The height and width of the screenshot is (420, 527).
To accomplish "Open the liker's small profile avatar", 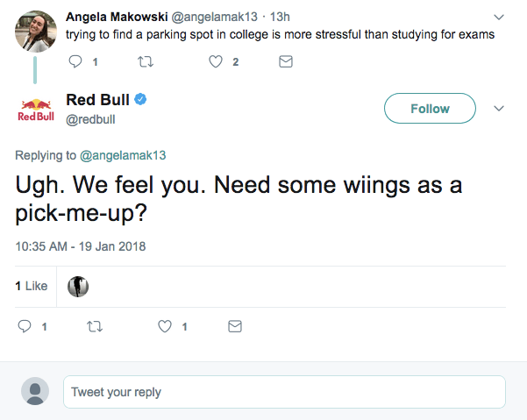I will pyautogui.click(x=78, y=286).
